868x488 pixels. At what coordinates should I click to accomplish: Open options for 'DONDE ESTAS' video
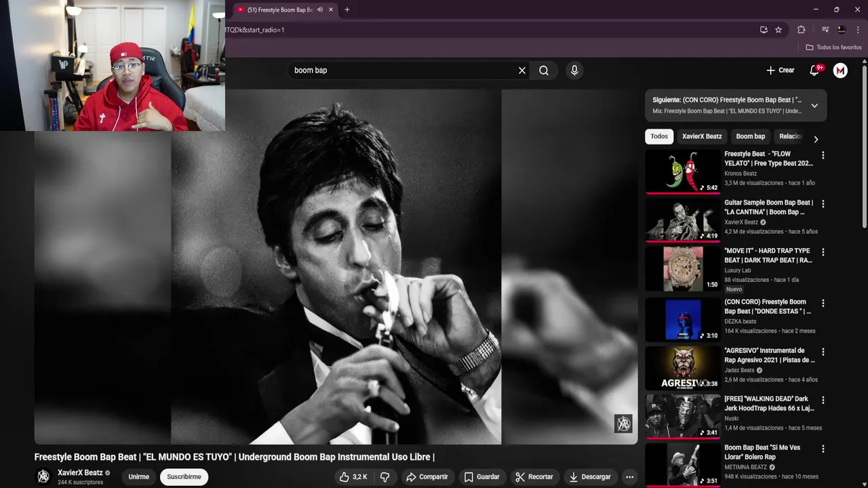tap(823, 303)
